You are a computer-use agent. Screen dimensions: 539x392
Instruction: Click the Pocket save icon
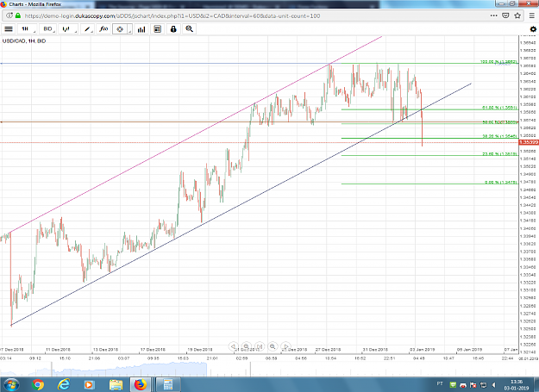[505, 16]
